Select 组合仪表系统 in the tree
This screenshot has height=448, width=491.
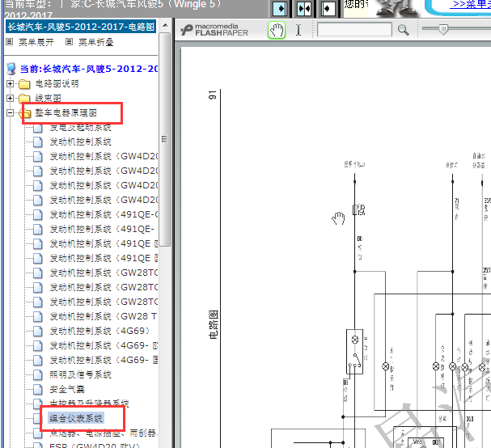tap(76, 418)
